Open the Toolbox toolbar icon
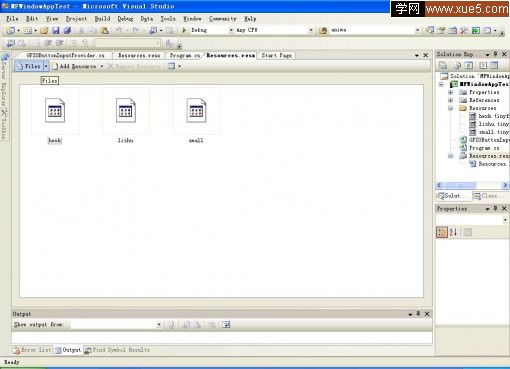The image size is (510, 369). click(464, 30)
